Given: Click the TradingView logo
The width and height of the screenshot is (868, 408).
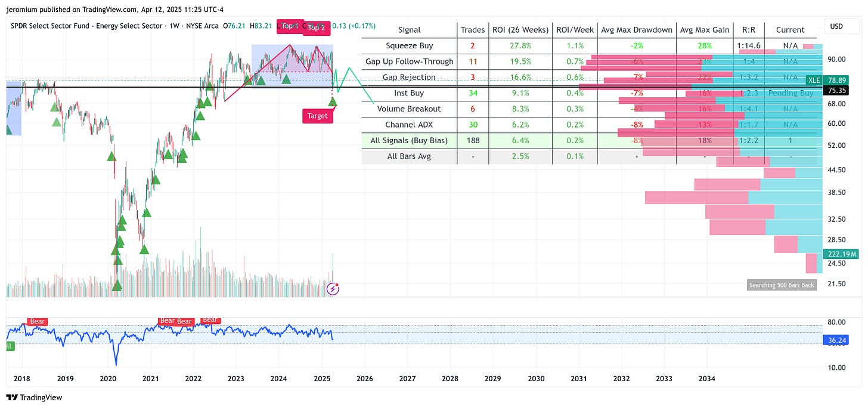Looking at the screenshot, I should pos(35,397).
